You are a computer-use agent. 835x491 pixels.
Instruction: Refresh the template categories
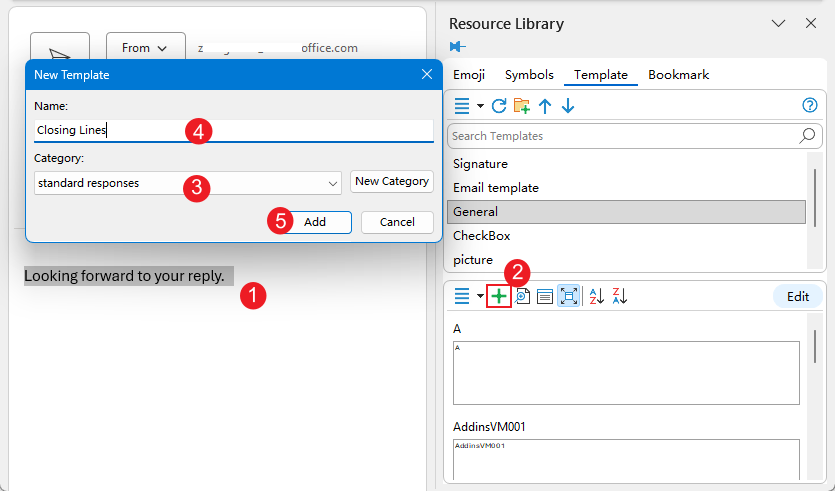click(x=498, y=106)
